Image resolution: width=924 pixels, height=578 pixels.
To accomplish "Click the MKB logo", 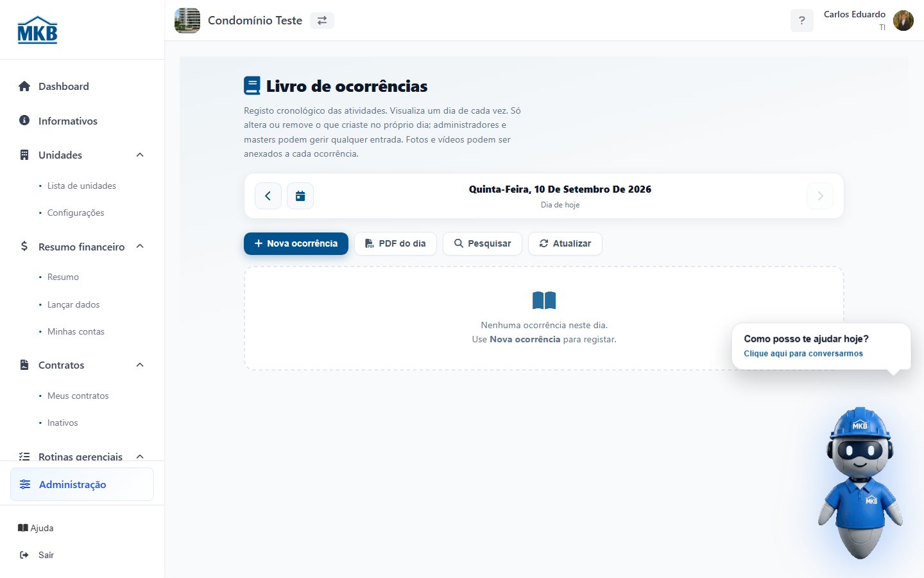I will pos(37,30).
